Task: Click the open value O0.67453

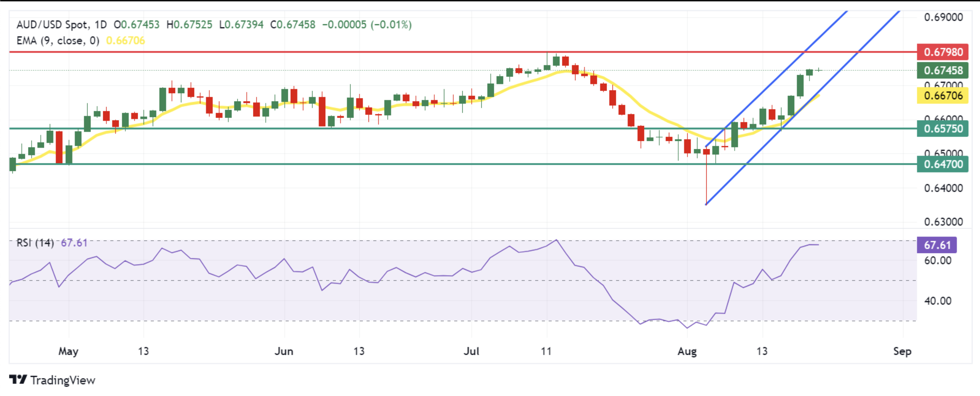Action: coord(137,25)
